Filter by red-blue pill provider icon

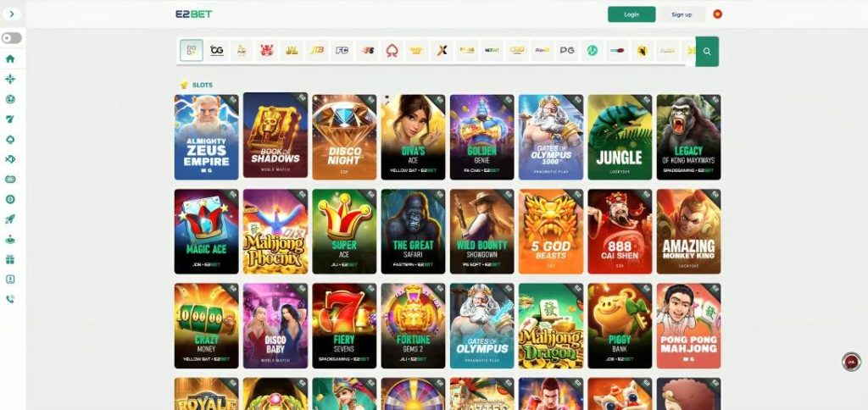click(x=617, y=50)
